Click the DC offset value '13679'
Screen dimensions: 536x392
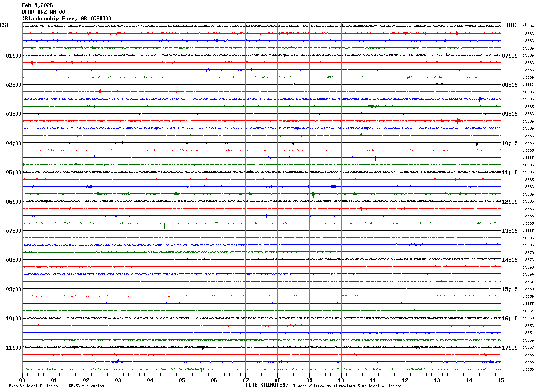point(528,253)
